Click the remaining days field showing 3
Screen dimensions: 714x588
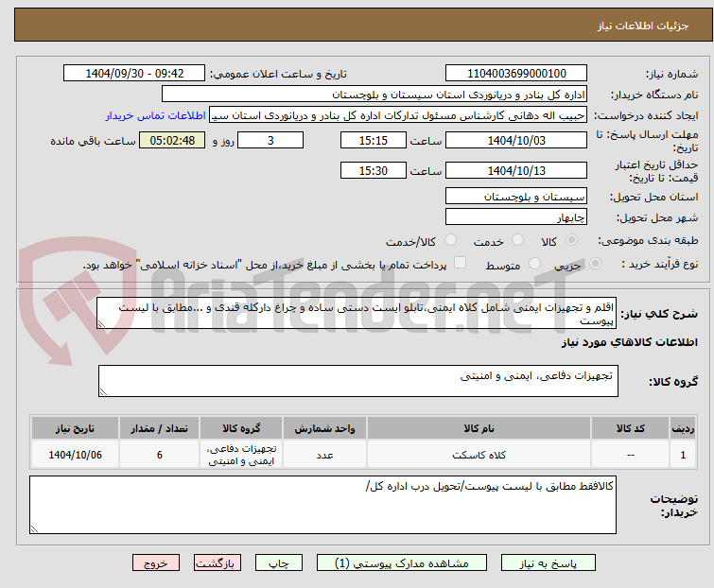(x=270, y=140)
